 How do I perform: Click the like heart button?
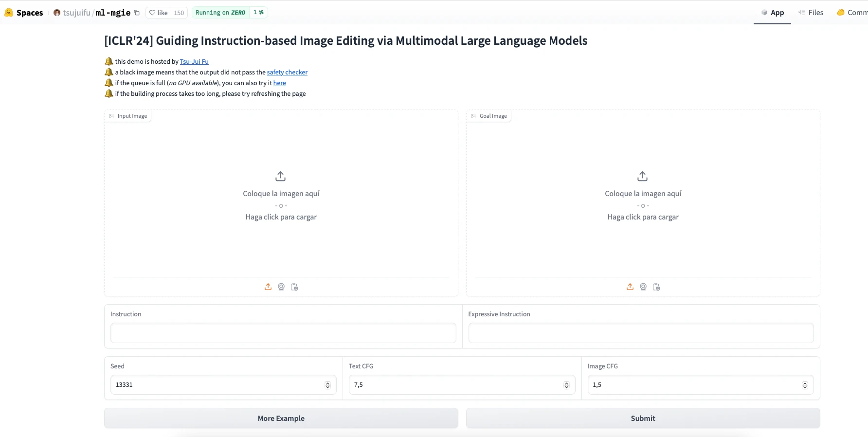coord(158,13)
